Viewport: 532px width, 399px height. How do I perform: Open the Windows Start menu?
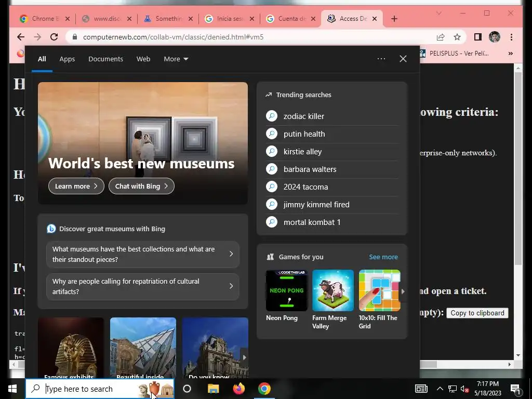[x=12, y=389]
